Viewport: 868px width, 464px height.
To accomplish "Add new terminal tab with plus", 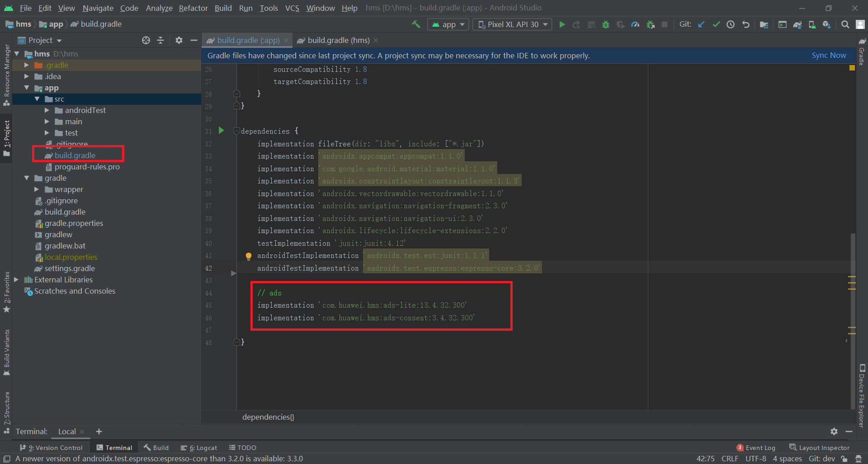I will pyautogui.click(x=99, y=431).
